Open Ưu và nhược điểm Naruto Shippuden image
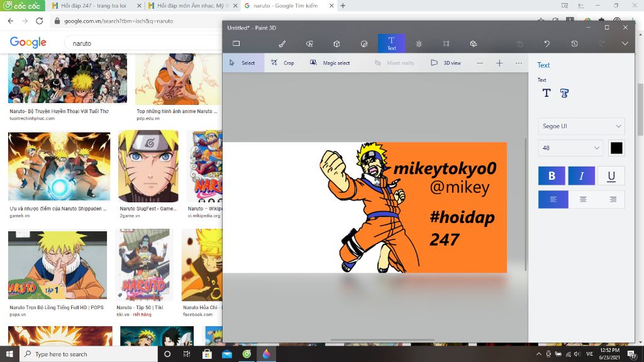The height and width of the screenshot is (362, 644). pos(59,166)
